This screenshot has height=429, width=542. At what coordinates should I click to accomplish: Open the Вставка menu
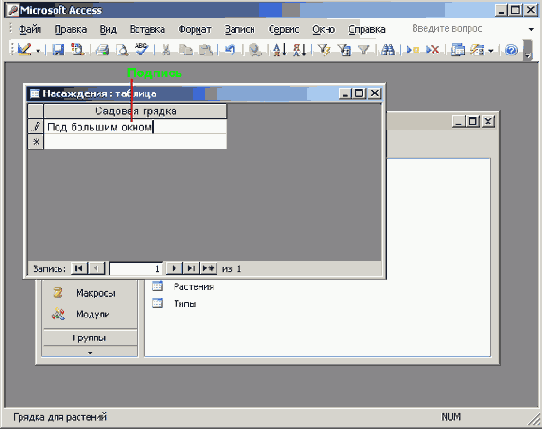point(147,29)
